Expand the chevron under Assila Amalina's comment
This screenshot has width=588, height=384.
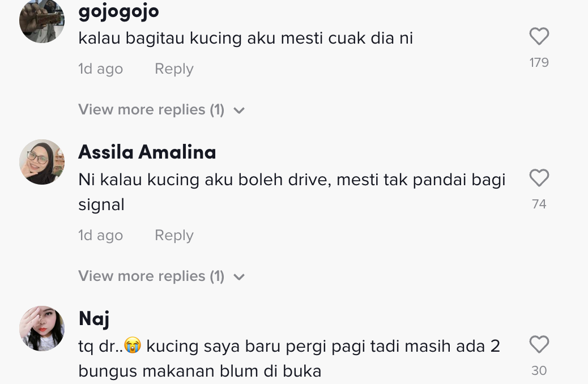coord(239,277)
